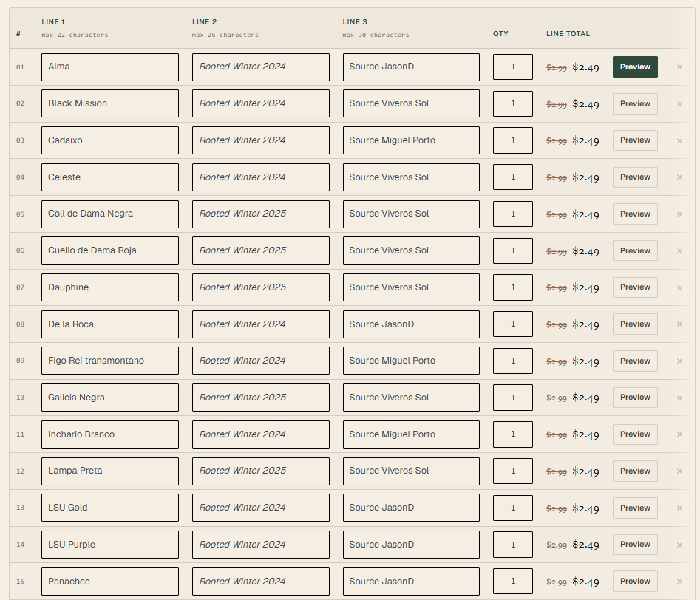The image size is (700, 600).
Task: Click the $2.49 total in Cadaixo row
Action: tap(585, 140)
